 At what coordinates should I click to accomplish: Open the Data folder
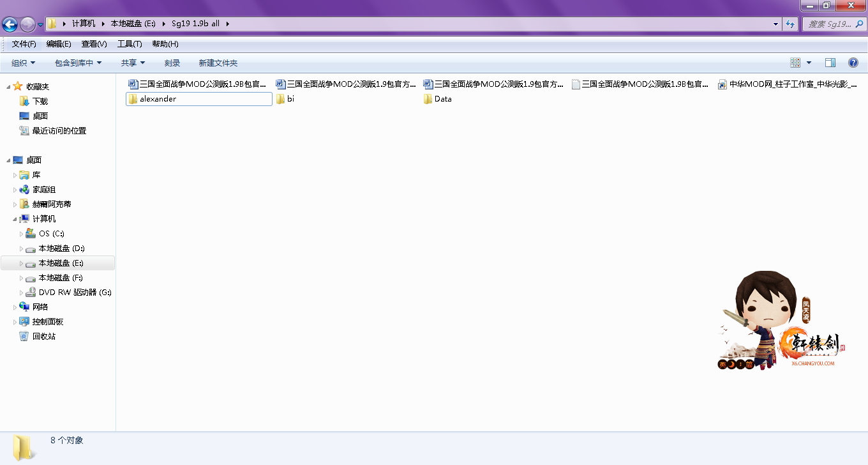click(442, 99)
